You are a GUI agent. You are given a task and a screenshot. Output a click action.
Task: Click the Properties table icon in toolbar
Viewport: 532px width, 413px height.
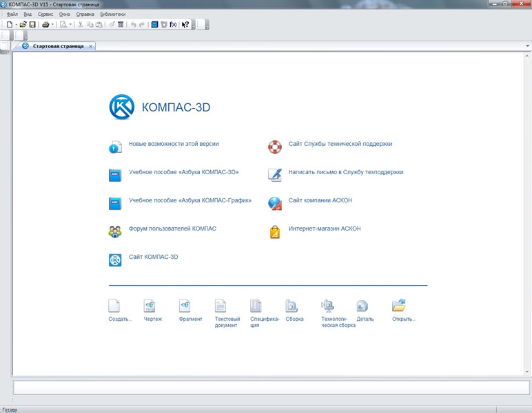pos(121,24)
